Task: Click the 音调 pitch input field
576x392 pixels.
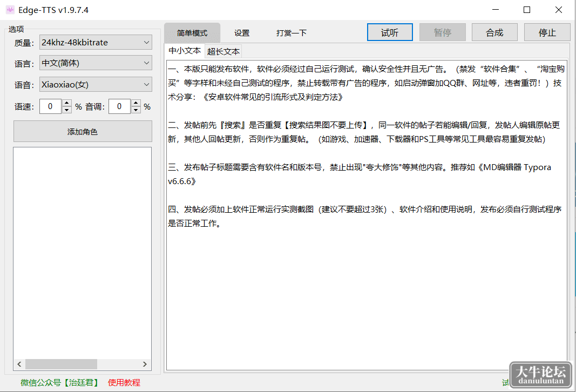Action: [x=120, y=106]
